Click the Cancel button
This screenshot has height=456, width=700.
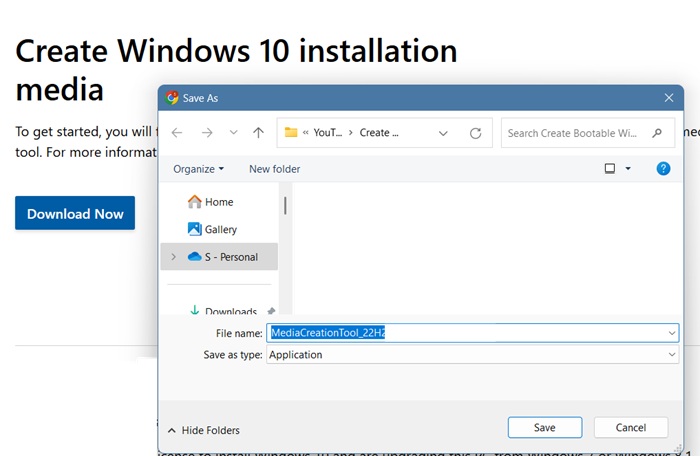(x=631, y=427)
